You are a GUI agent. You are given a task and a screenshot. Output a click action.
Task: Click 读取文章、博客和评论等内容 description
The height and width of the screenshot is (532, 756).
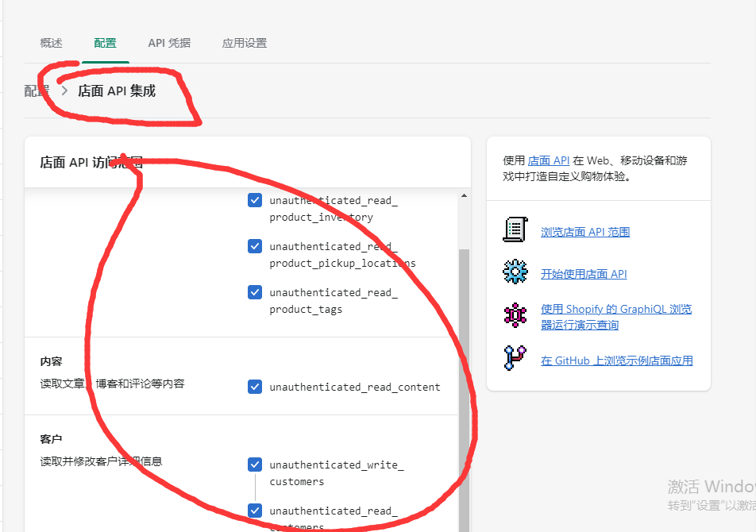[x=112, y=384]
